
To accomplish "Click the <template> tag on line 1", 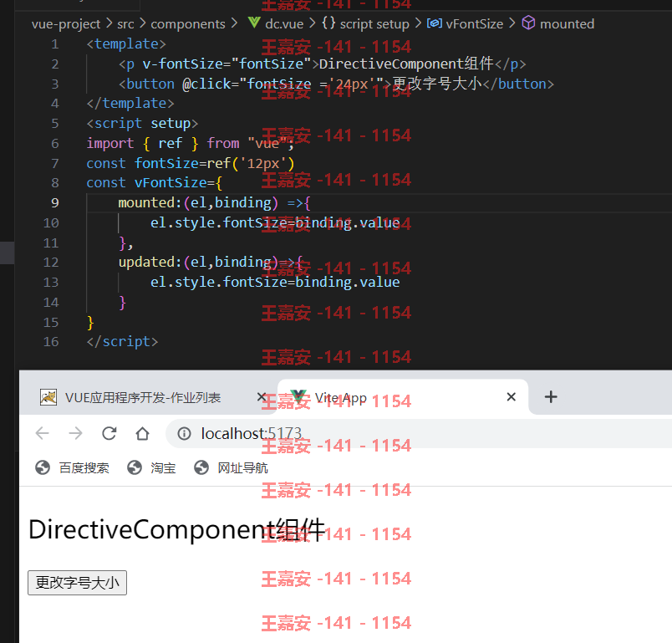I will [126, 43].
